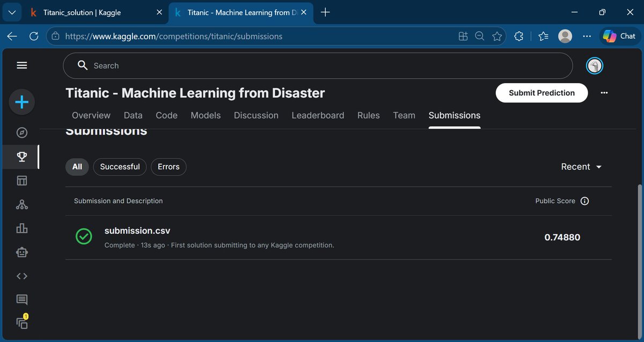Click the 0.74880 public score value
The height and width of the screenshot is (342, 644).
click(x=562, y=237)
